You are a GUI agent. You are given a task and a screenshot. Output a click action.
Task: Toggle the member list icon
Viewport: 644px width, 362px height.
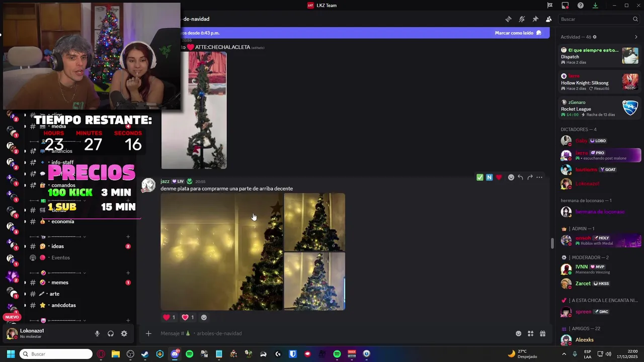[548, 19]
